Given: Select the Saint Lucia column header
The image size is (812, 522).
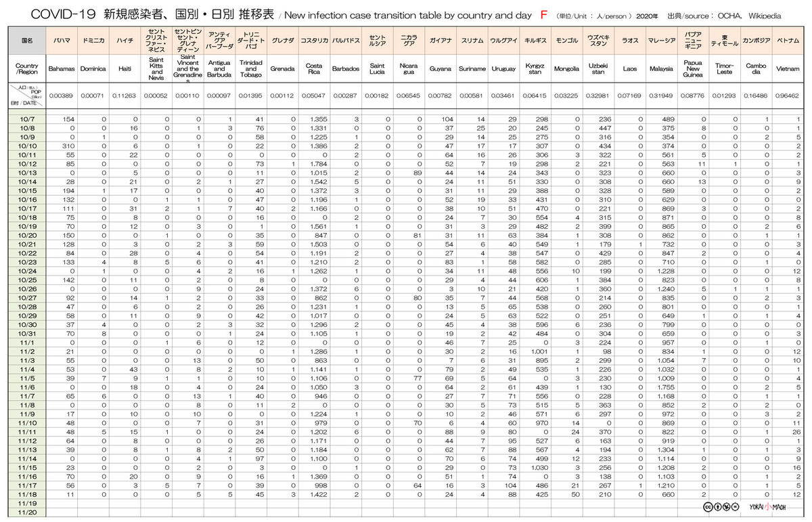Looking at the screenshot, I should 377,68.
